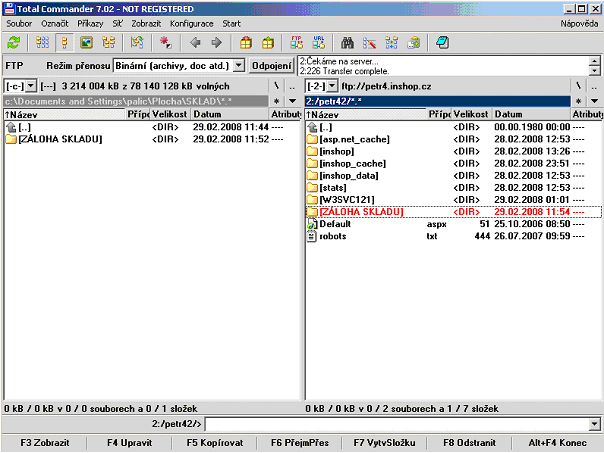The image size is (604, 453).
Task: Open the Start menu item
Action: pyautogui.click(x=231, y=23)
